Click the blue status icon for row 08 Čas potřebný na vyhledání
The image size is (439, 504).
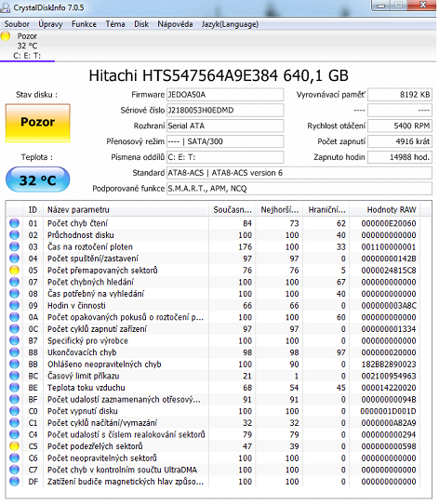(14, 294)
